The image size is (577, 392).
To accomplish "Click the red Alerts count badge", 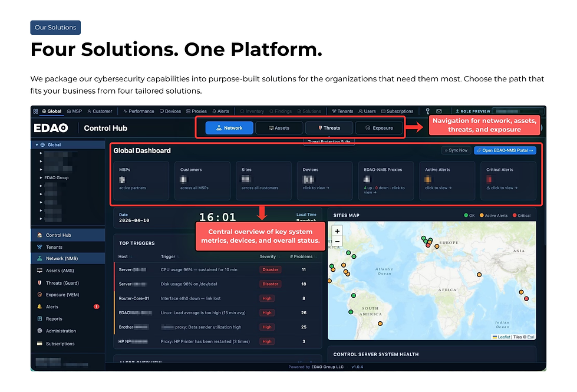I will (97, 307).
